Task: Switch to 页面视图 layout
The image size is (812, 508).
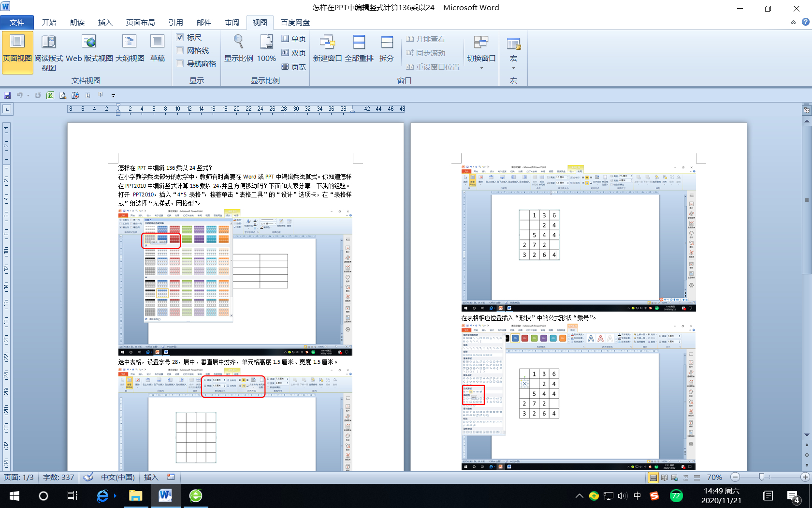Action: (17, 52)
